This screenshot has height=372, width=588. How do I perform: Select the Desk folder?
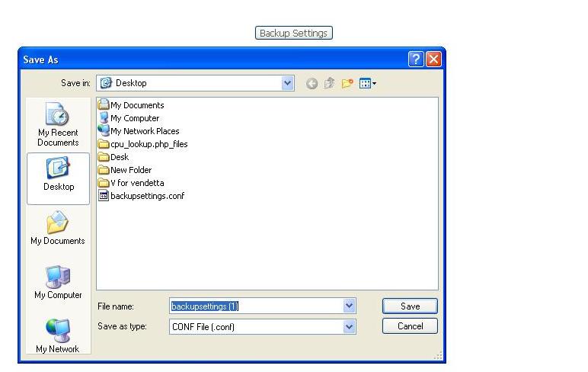tap(113, 157)
